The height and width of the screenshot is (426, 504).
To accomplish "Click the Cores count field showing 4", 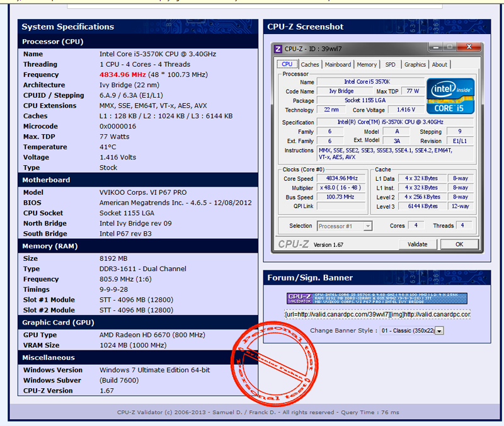I will point(416,226).
